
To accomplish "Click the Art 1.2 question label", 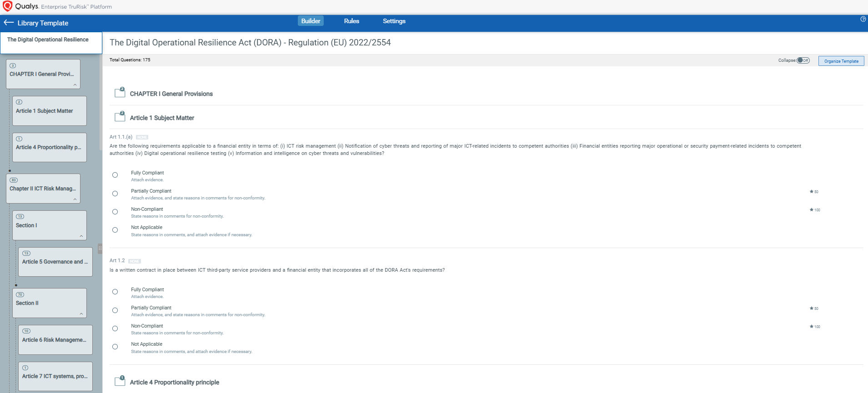I will tap(117, 260).
